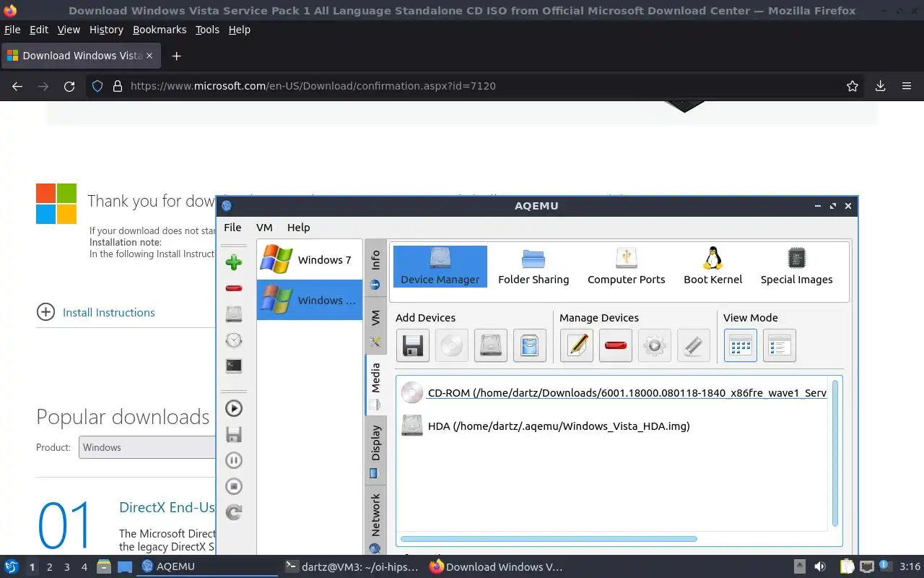Open the Product Windows dropdown
The width and height of the screenshot is (924, 578).
point(148,447)
